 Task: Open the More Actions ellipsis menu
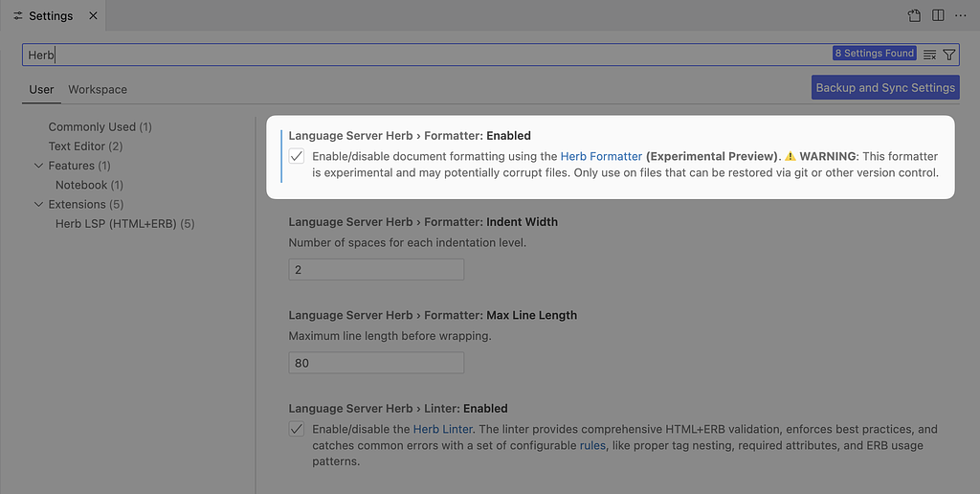point(961,15)
